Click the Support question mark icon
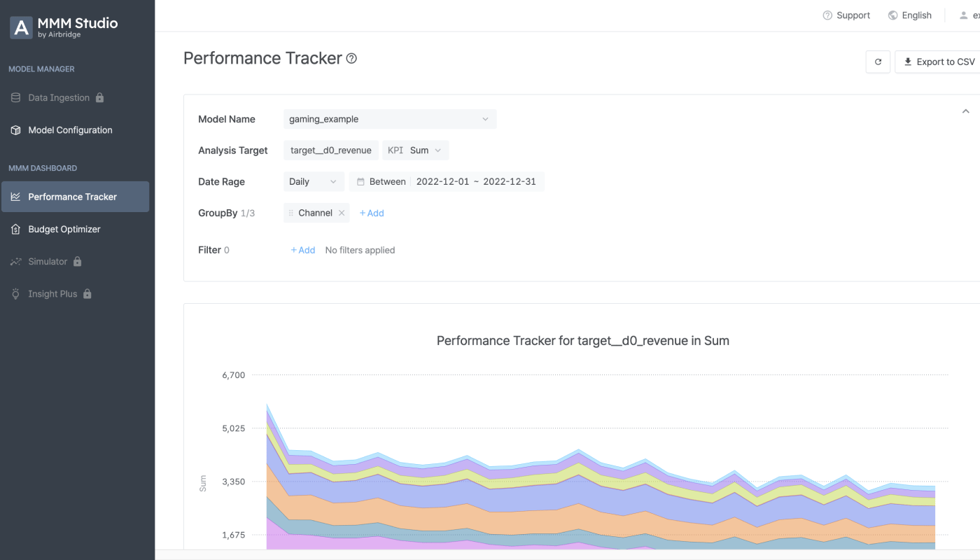The width and height of the screenshot is (980, 560). pos(827,15)
